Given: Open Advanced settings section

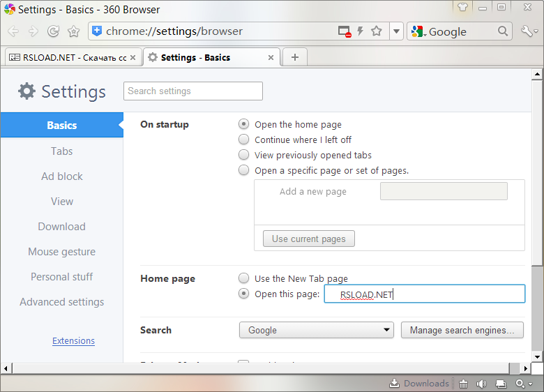Looking at the screenshot, I should coord(62,302).
